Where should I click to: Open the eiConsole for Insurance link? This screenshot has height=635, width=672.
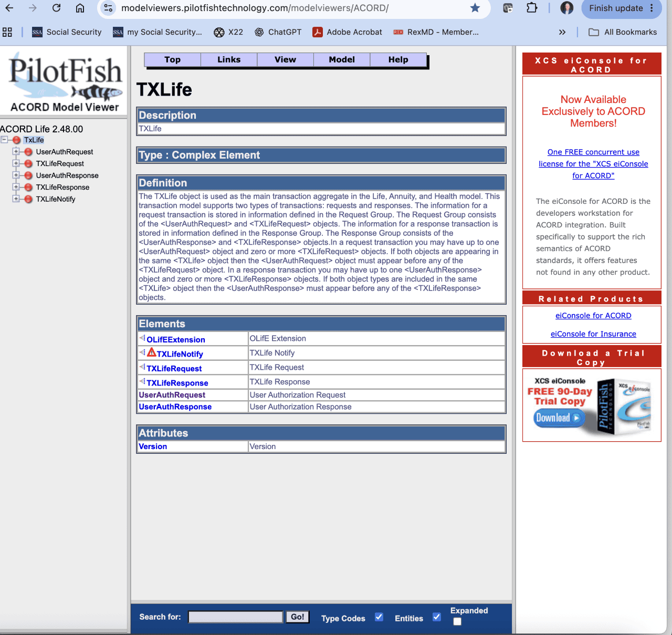593,334
